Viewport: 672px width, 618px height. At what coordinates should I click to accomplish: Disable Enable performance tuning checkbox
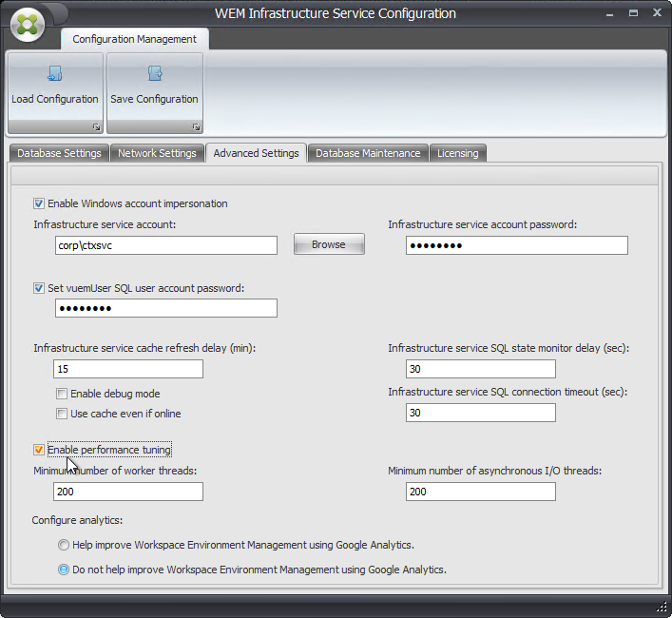(39, 450)
